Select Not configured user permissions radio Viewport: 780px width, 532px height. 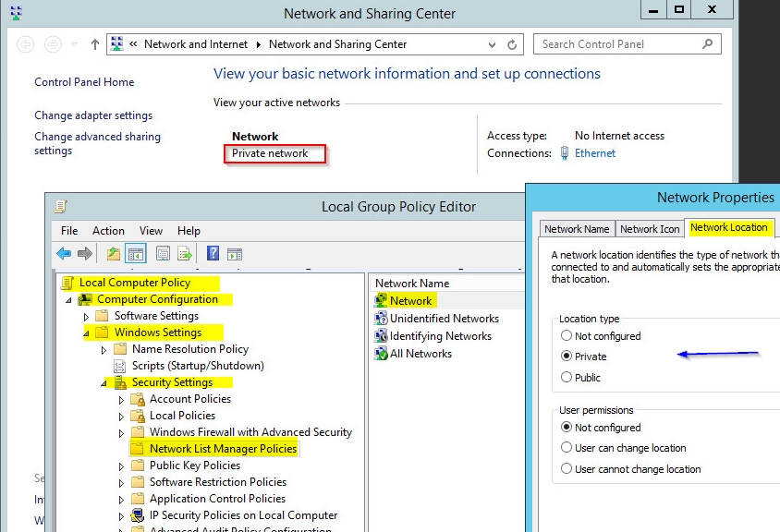[567, 427]
